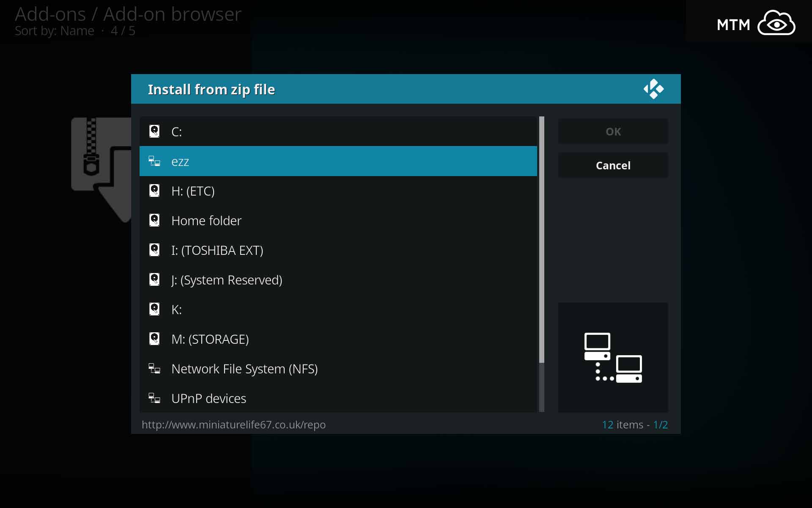
Task: Click the large zip install icon
Action: 101,169
